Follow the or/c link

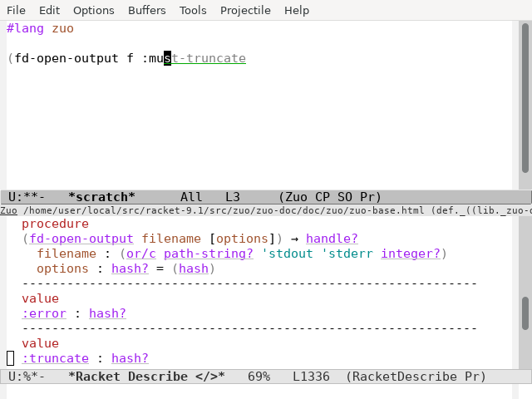[x=141, y=254]
